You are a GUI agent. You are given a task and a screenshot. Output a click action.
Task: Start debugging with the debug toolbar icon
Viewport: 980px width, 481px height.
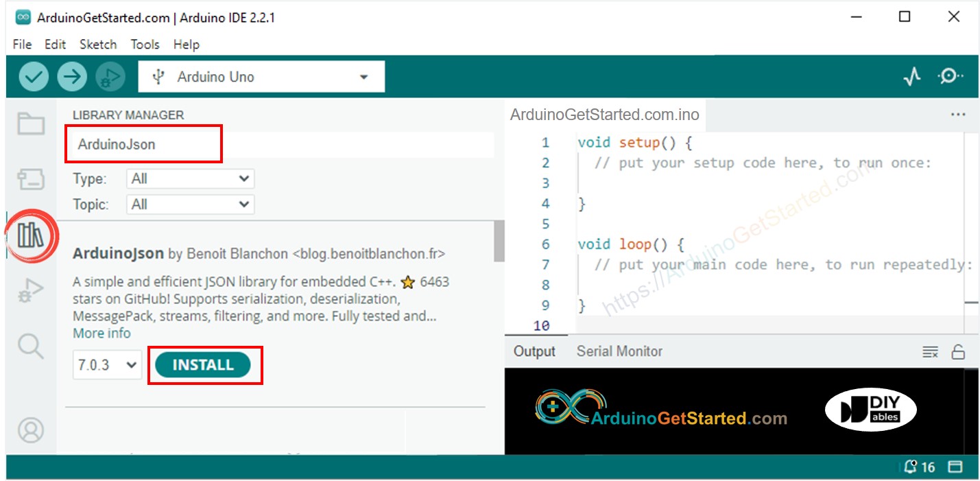pyautogui.click(x=110, y=76)
